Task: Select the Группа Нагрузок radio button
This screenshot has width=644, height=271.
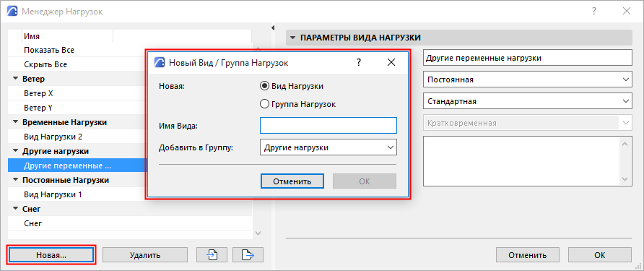Action: click(x=265, y=105)
